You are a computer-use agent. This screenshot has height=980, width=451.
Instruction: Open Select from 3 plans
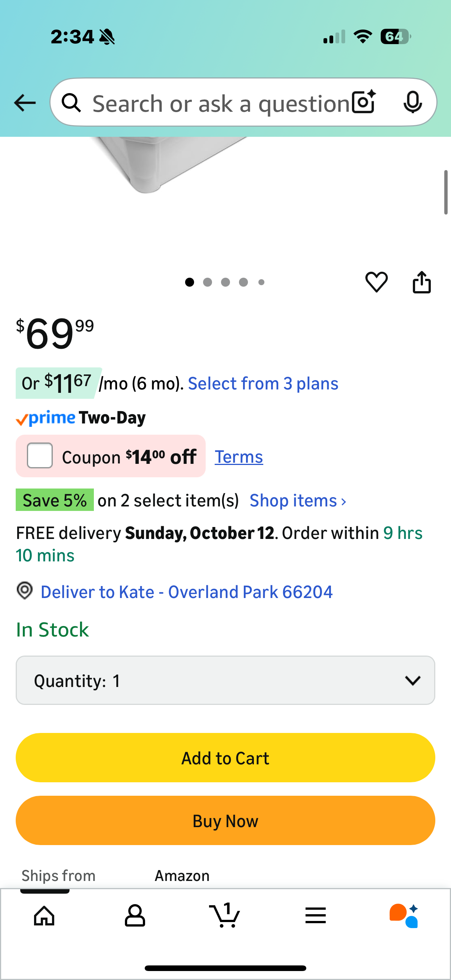pos(263,383)
